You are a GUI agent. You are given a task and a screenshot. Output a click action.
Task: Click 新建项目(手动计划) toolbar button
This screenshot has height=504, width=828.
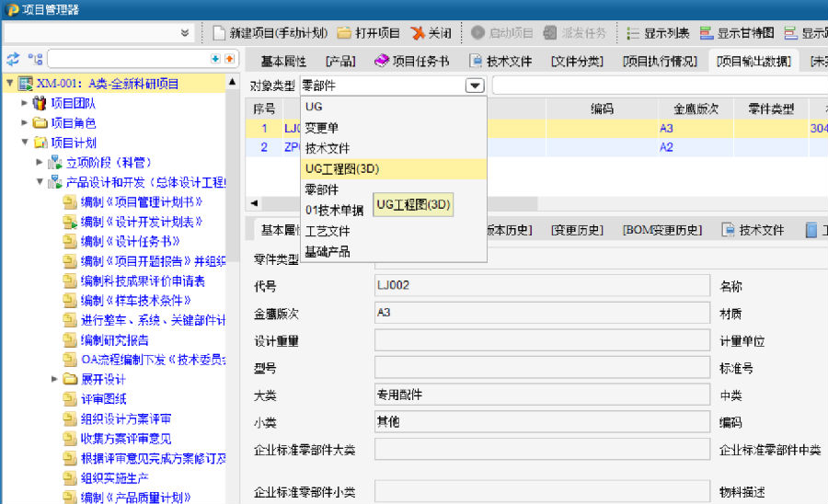[x=270, y=32]
